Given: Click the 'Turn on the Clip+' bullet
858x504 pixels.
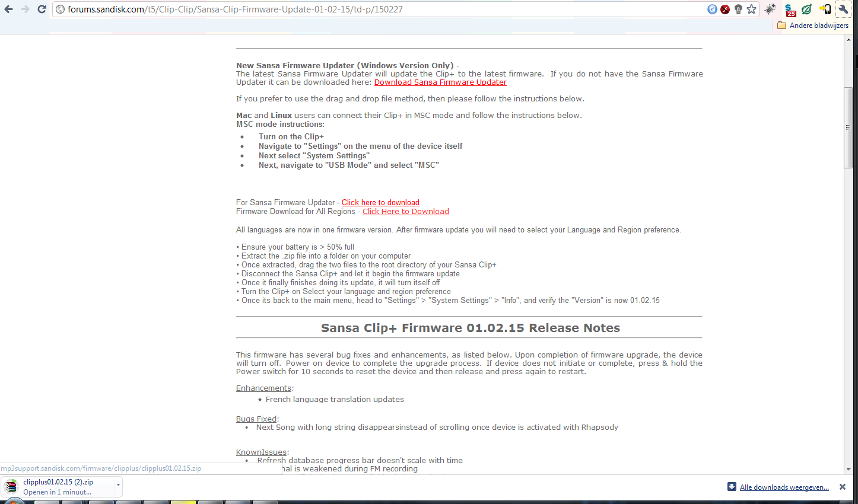Looking at the screenshot, I should (291, 137).
